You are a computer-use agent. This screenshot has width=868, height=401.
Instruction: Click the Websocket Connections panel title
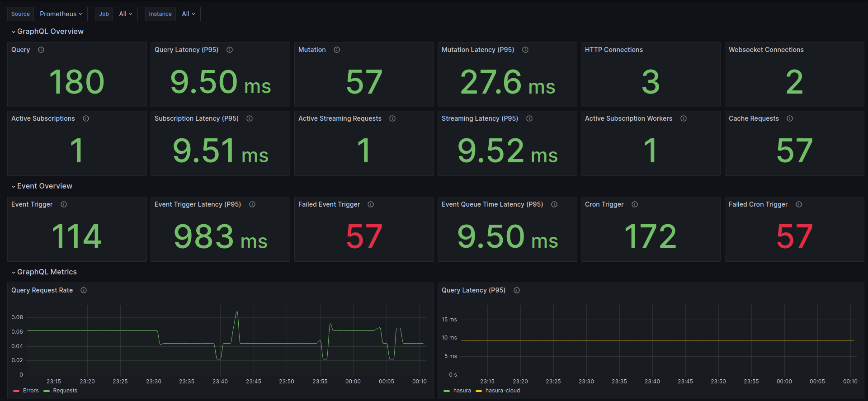coord(766,50)
